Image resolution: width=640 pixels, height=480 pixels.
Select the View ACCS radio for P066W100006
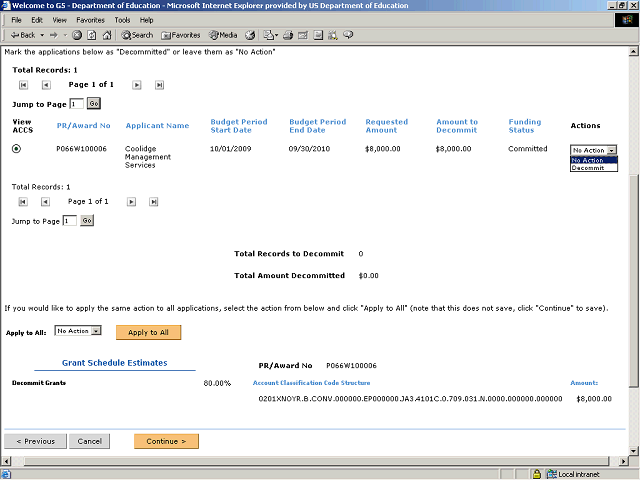point(16,149)
